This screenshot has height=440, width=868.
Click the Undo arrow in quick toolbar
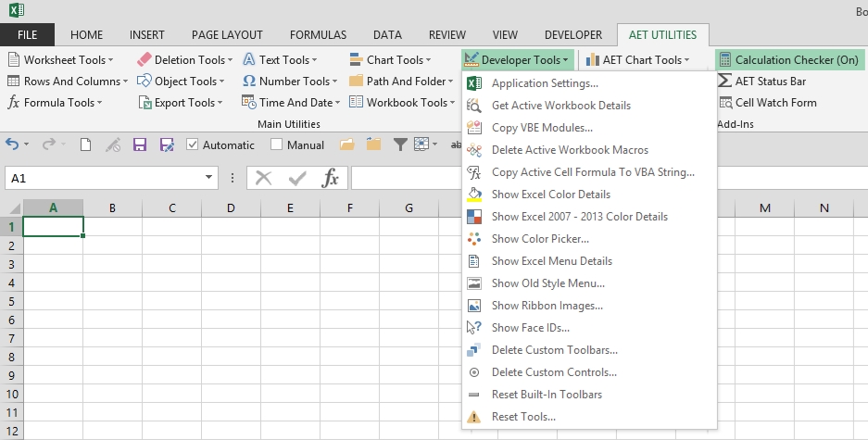[x=12, y=145]
